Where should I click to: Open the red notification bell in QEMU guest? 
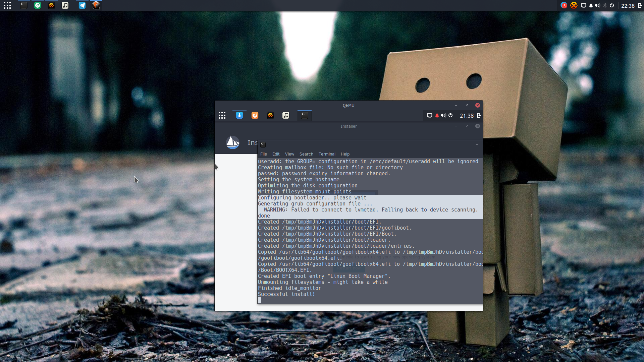[437, 115]
